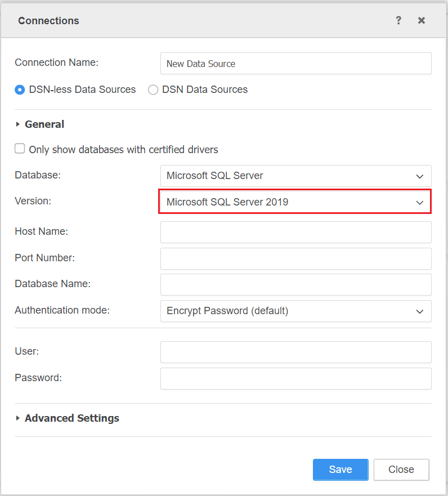Screen dimensions: 448x496
Task: Click the Connection Name input field
Action: tap(295, 64)
